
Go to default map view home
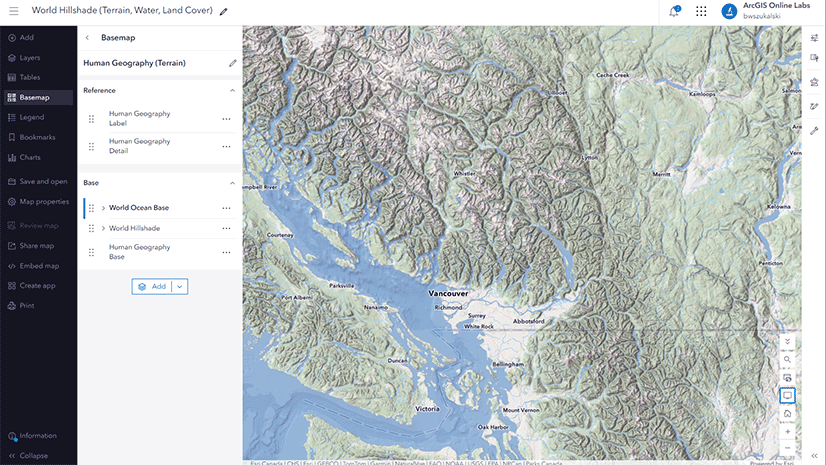(x=788, y=414)
